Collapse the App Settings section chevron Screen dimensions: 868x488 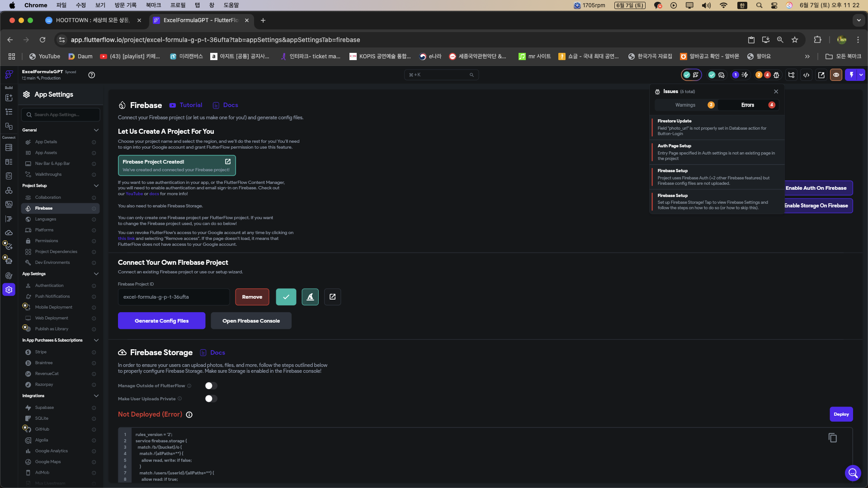(96, 274)
